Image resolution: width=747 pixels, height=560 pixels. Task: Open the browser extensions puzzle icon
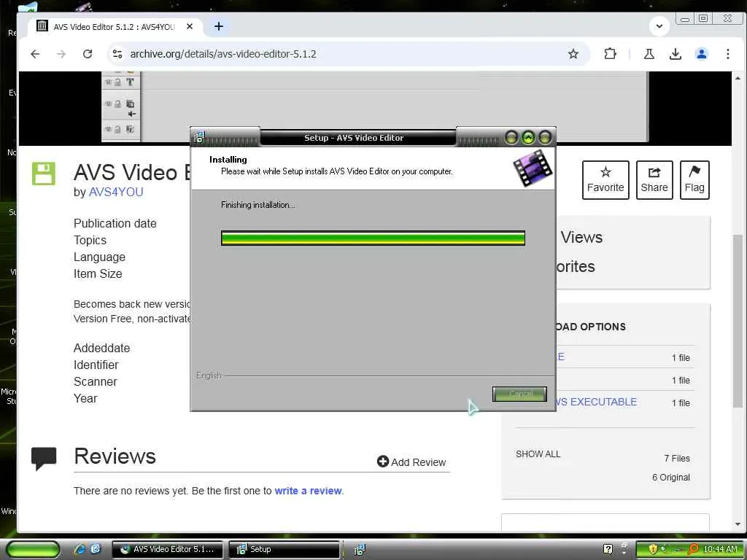coord(611,54)
